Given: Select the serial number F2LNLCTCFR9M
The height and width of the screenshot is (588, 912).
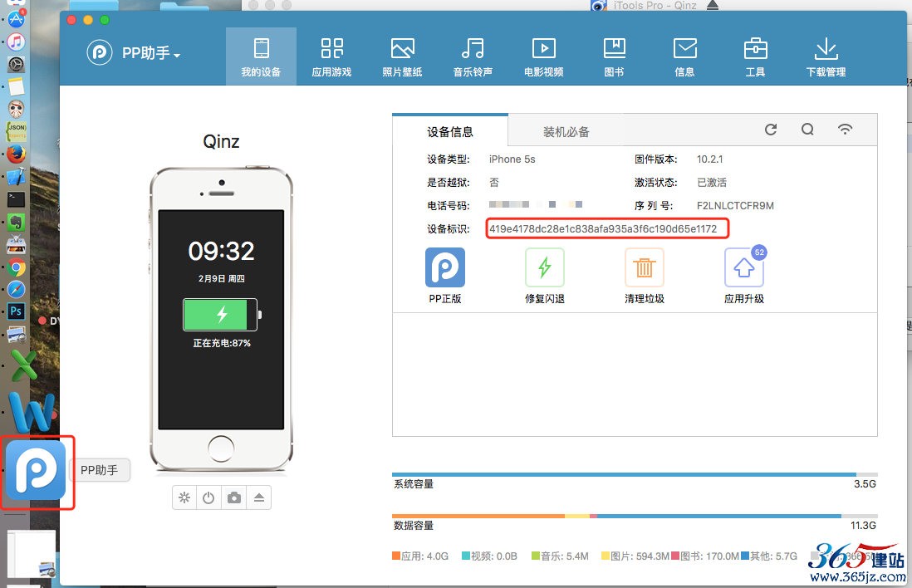Looking at the screenshot, I should point(735,206).
